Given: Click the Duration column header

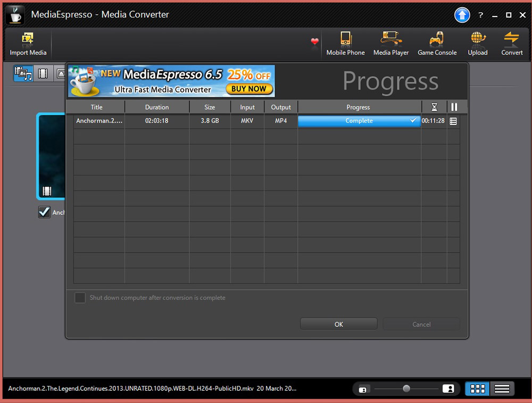Looking at the screenshot, I should coord(157,107).
